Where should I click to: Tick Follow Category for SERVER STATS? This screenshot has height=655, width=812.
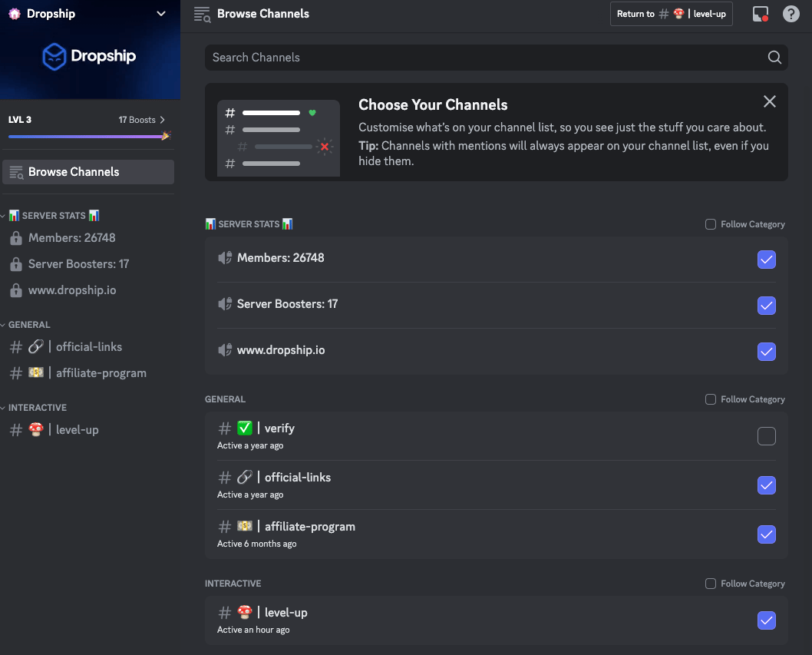711,224
